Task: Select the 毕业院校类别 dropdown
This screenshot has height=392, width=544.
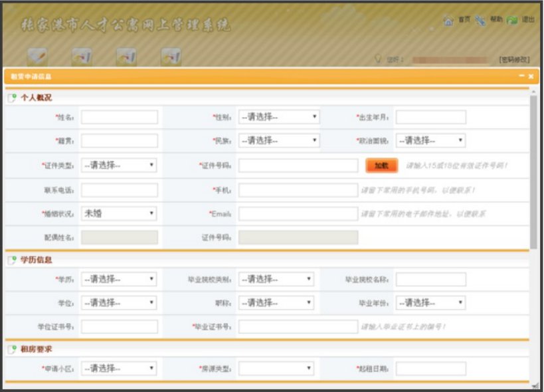Action: tap(276, 280)
